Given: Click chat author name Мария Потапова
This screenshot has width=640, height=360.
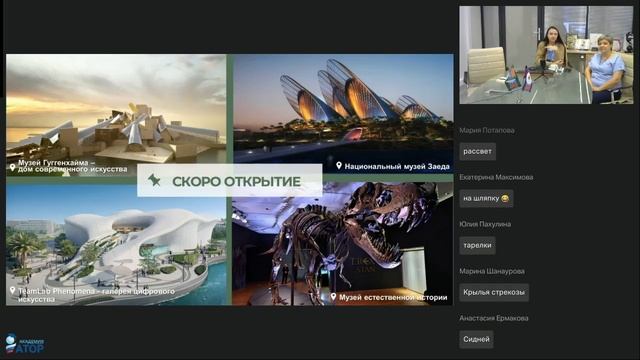Looking at the screenshot, I should point(487,131).
